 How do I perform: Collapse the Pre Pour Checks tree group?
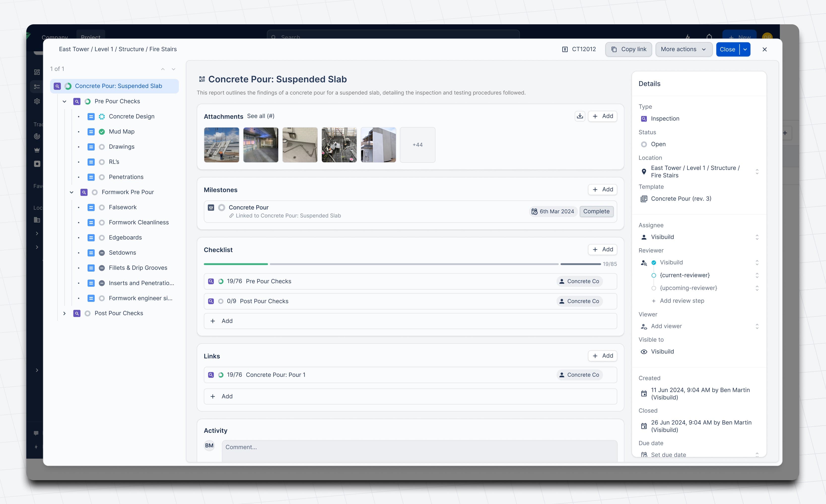[x=64, y=101]
